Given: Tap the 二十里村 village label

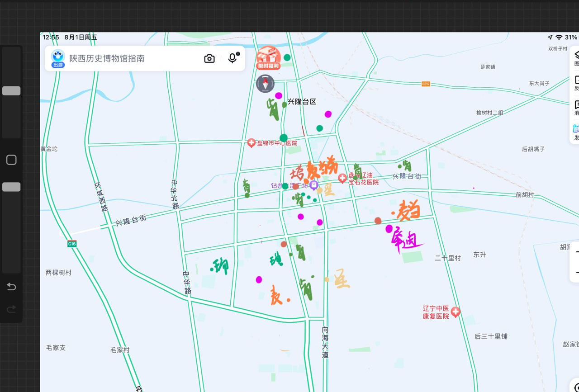Looking at the screenshot, I should coord(448,258).
